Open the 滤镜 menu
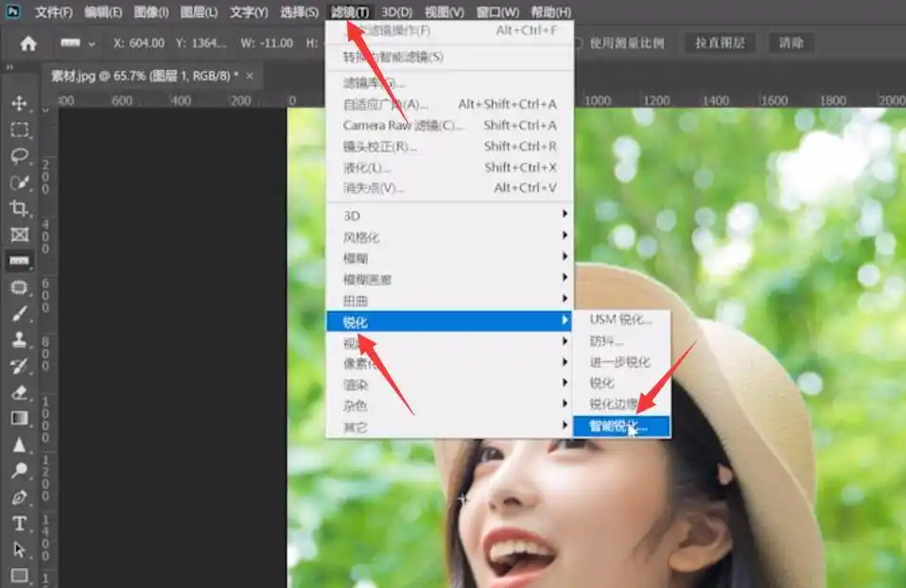This screenshot has height=588, width=906. [x=348, y=12]
